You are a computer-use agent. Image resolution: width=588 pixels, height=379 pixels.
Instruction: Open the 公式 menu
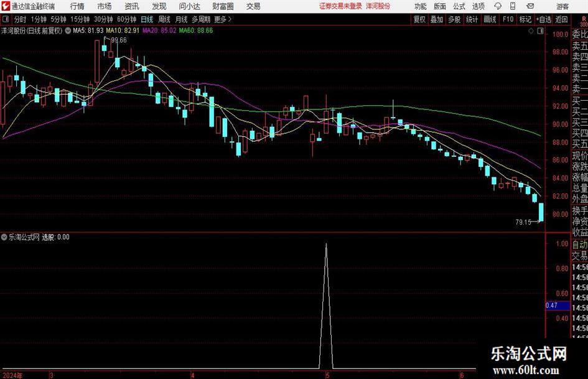tap(459, 6)
